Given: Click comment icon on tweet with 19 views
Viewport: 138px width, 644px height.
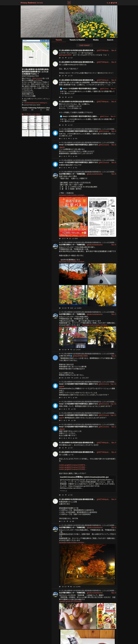Looking at the screenshot, I should click(x=60, y=97).
